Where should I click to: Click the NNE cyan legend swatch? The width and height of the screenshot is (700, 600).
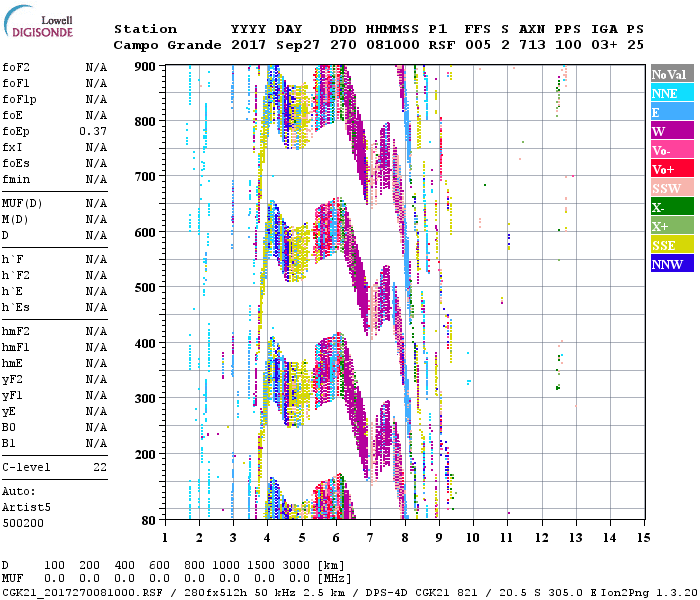coord(672,93)
